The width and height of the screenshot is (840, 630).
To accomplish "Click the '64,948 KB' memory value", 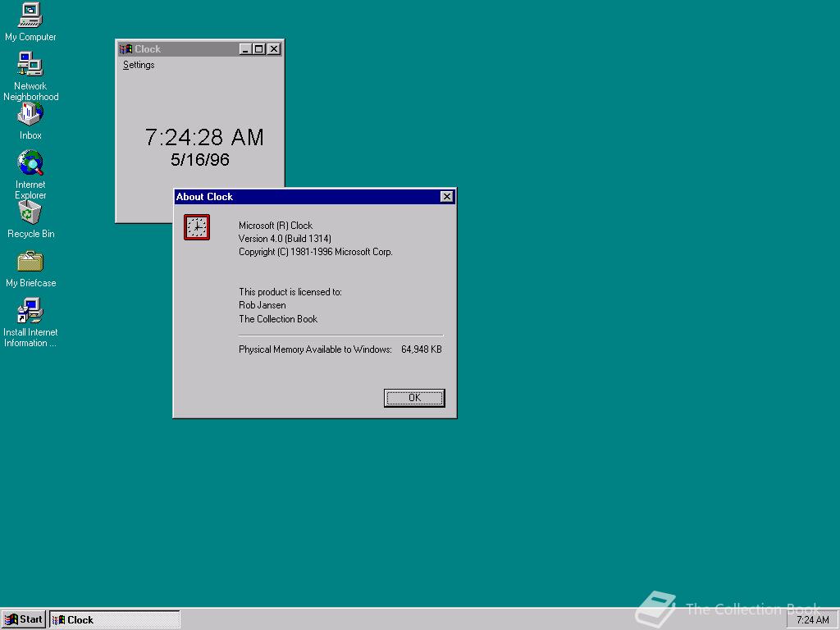I will (421, 349).
